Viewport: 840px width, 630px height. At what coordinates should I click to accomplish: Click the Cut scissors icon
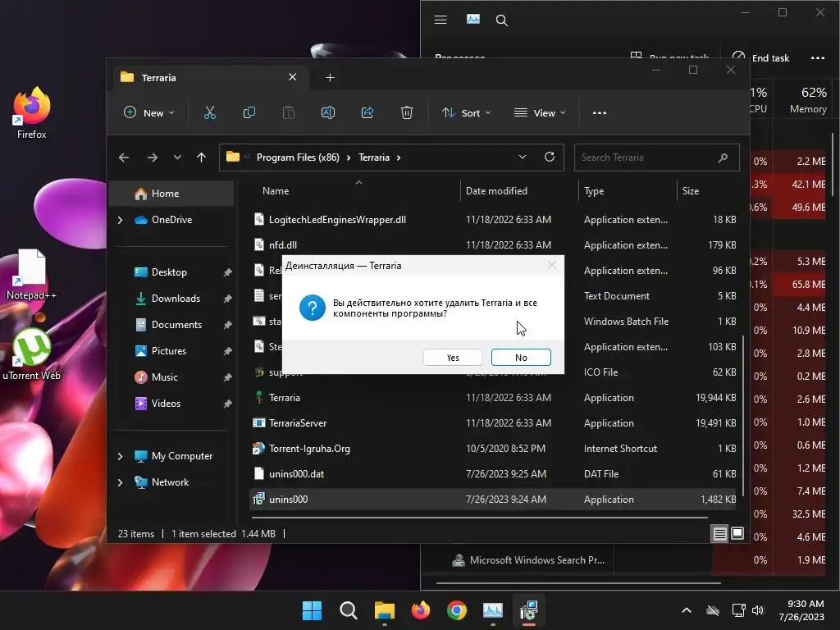[209, 112]
